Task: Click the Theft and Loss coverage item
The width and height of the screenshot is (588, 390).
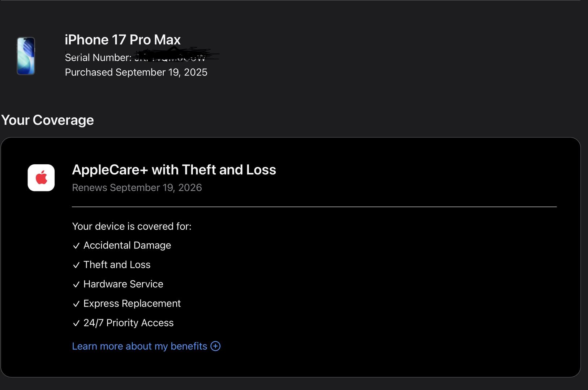Action: [117, 265]
